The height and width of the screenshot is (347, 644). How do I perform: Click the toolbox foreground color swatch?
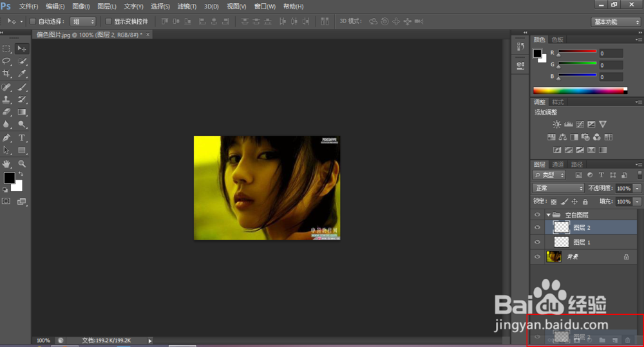tap(9, 178)
